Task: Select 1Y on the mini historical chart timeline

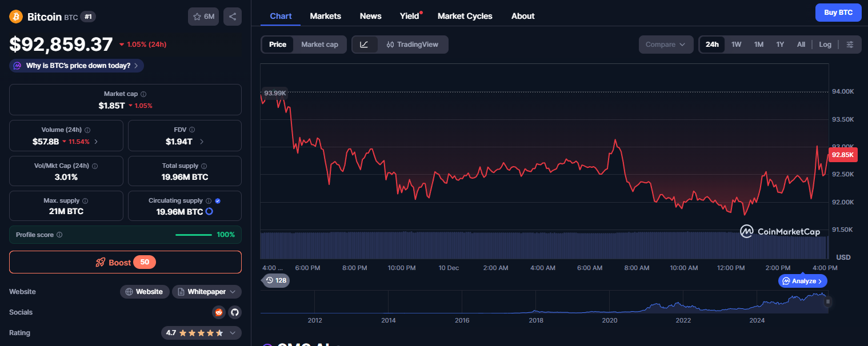Action: click(780, 44)
